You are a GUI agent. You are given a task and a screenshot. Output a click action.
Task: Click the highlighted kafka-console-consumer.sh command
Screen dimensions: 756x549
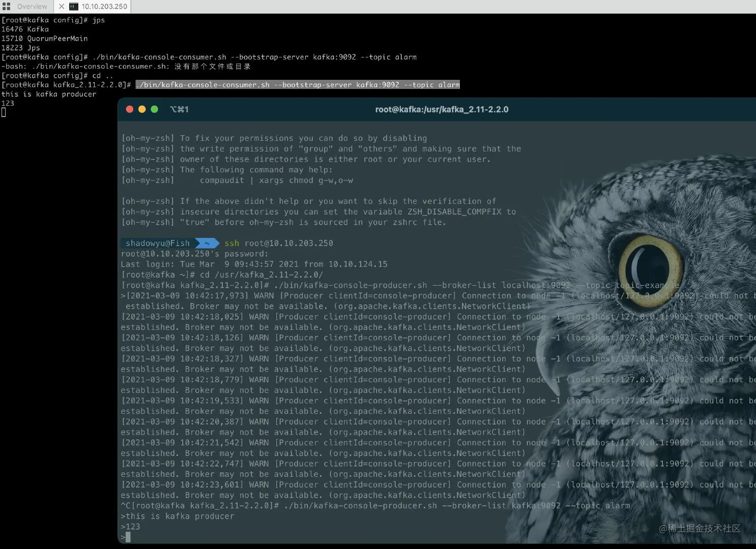(x=298, y=84)
